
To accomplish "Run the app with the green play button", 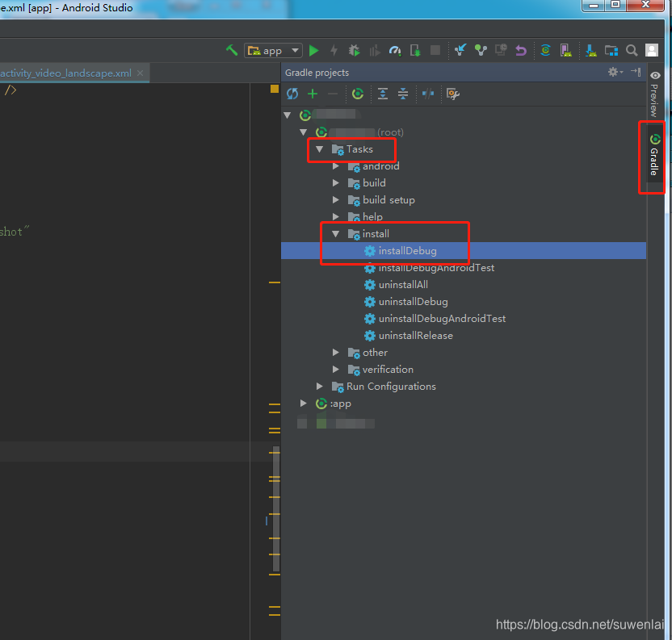I will (313, 51).
